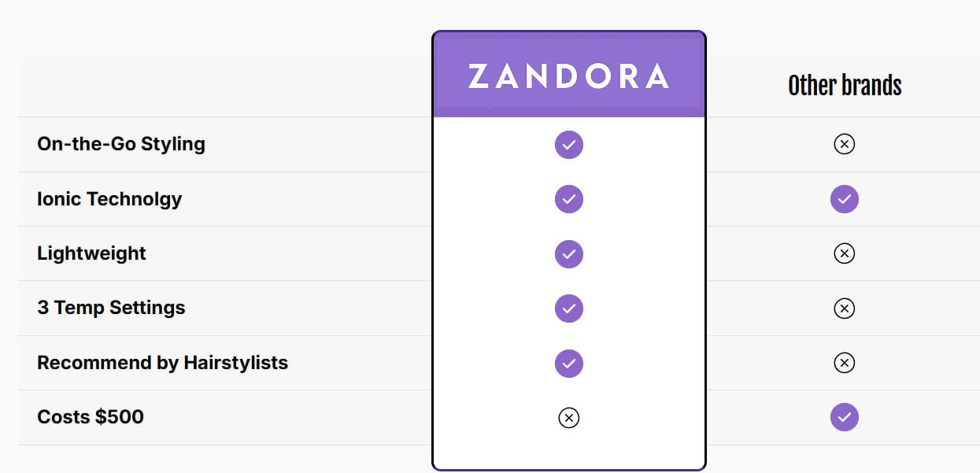Click the Other brands column heading
The image size is (980, 473).
click(845, 85)
